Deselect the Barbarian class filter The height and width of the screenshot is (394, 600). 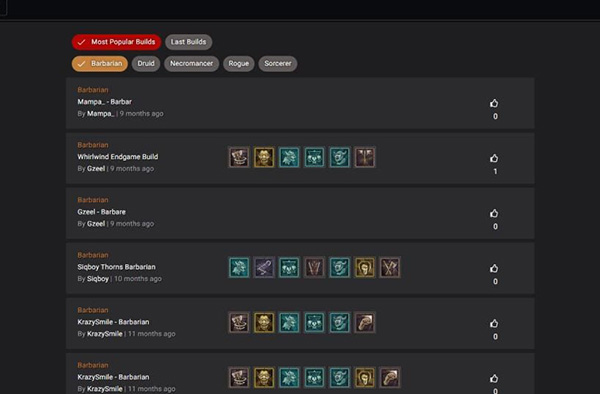pyautogui.click(x=100, y=63)
